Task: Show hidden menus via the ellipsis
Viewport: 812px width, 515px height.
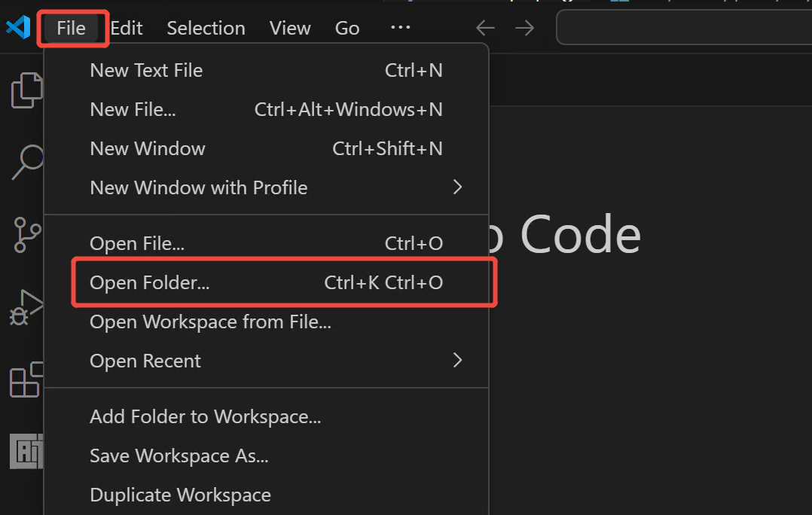Action: (x=400, y=28)
